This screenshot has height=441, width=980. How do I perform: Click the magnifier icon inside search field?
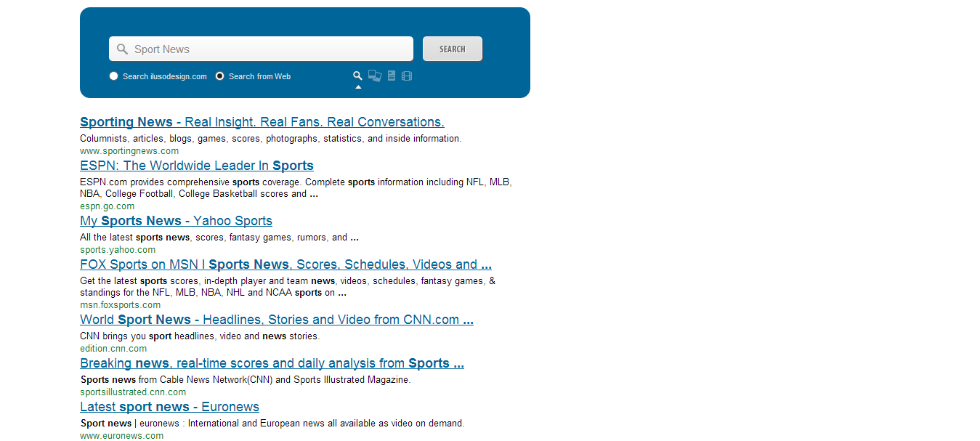[x=122, y=49]
